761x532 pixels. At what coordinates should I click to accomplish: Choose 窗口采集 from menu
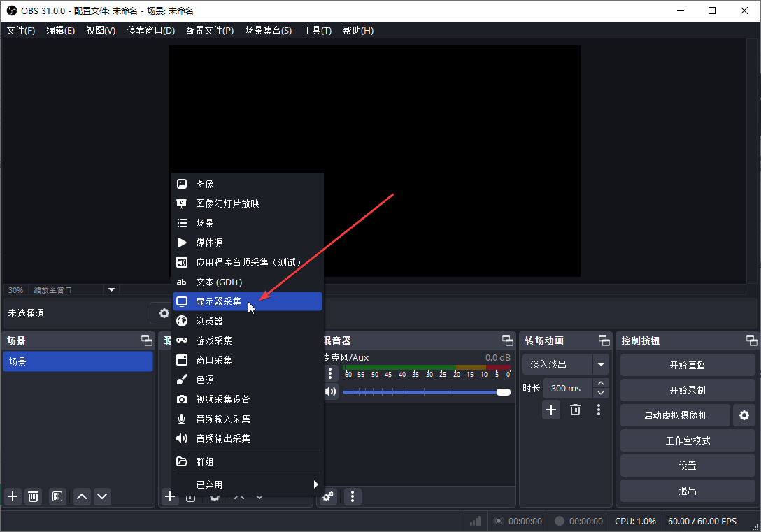coord(248,360)
